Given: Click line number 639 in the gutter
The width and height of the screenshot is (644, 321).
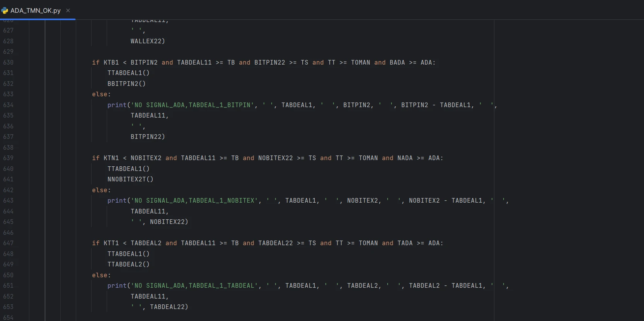Looking at the screenshot, I should point(8,158).
